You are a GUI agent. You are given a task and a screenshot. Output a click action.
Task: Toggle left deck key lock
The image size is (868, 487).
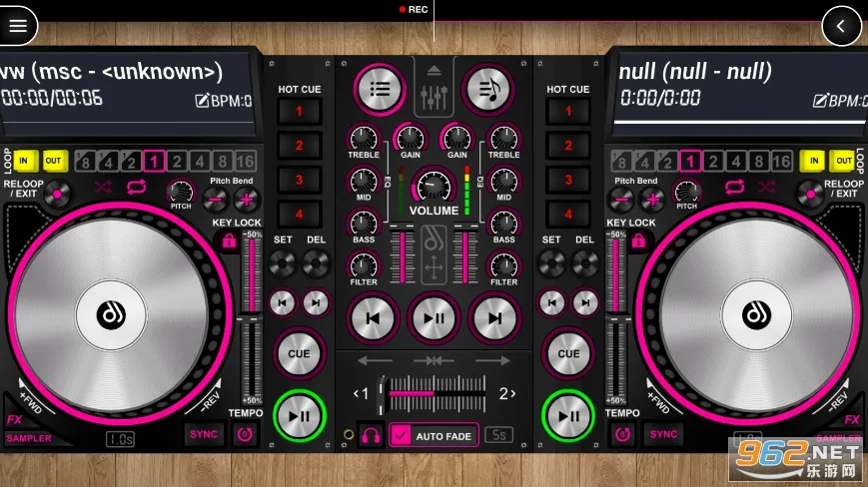pyautogui.click(x=229, y=242)
